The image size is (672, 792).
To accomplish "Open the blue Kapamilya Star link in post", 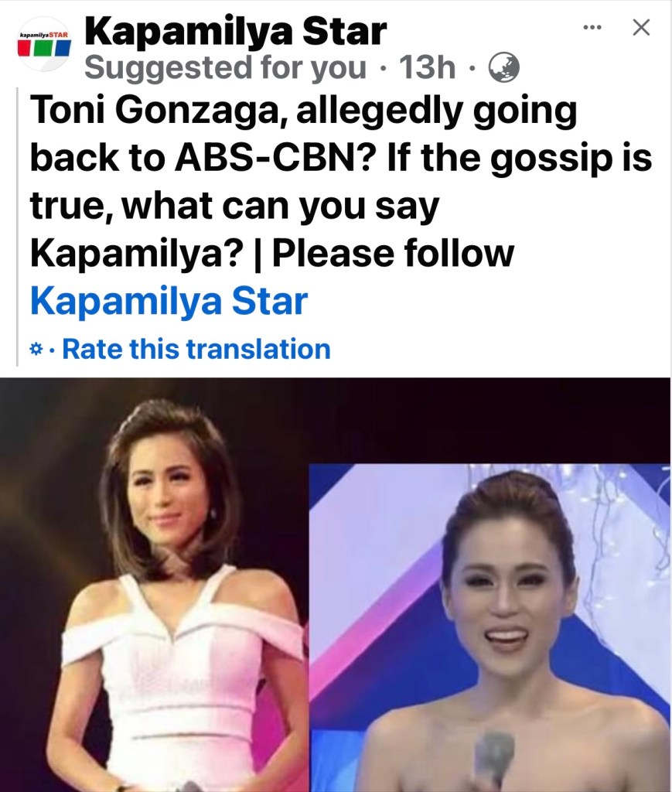I will pyautogui.click(x=169, y=302).
